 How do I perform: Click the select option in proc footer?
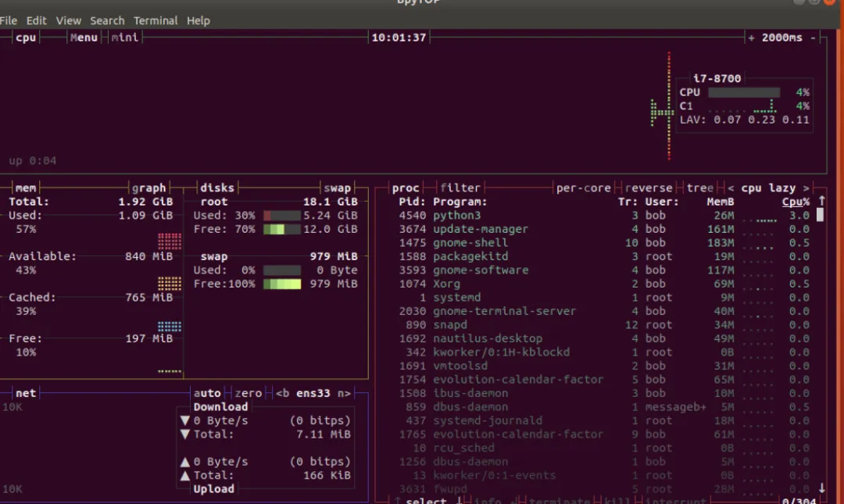tap(426, 500)
